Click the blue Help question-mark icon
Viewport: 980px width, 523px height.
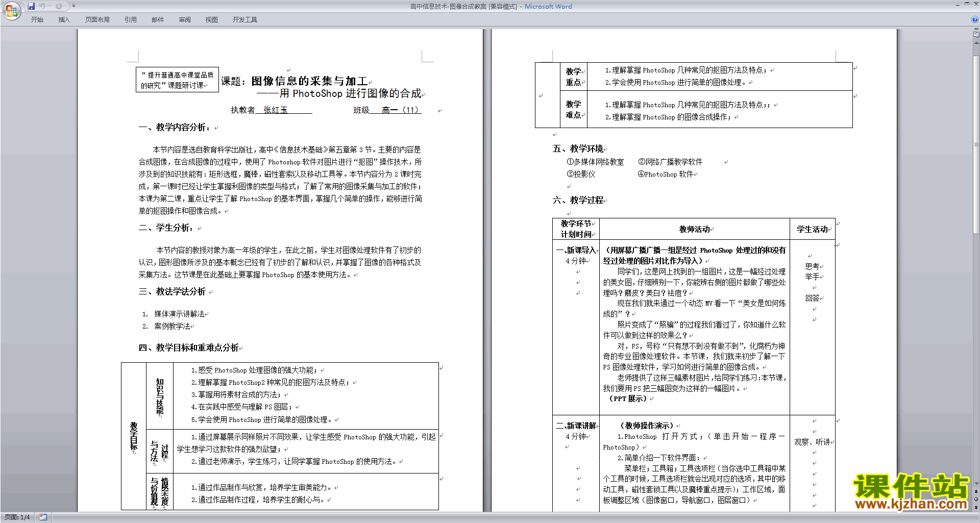(975, 19)
